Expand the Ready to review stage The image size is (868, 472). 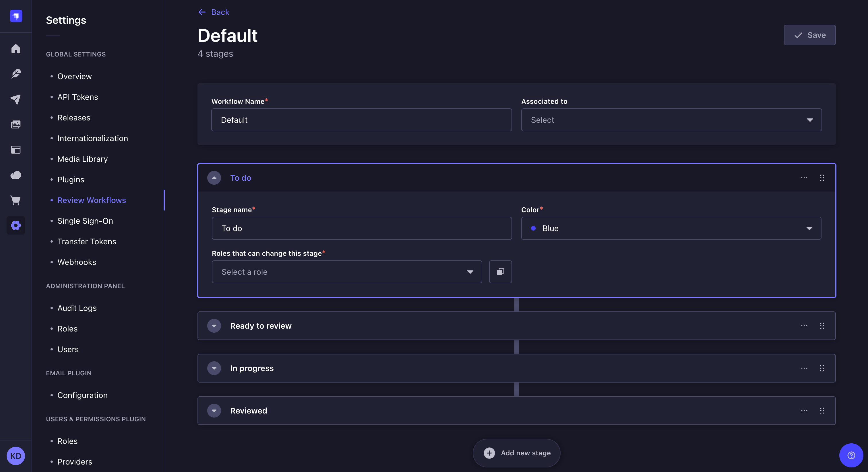coord(214,325)
